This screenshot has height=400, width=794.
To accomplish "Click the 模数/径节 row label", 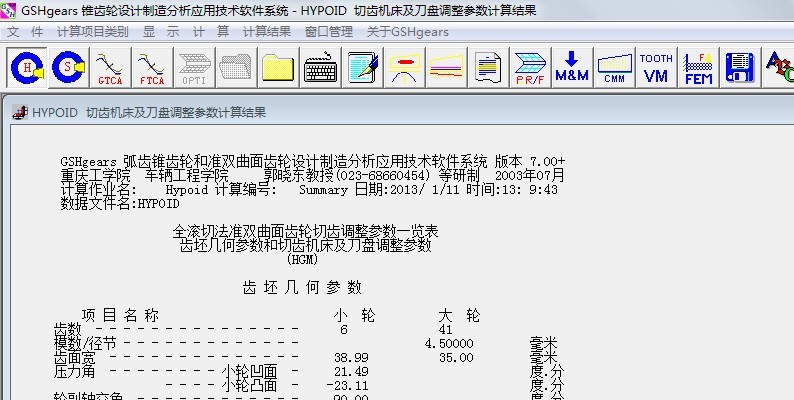I will [85, 344].
